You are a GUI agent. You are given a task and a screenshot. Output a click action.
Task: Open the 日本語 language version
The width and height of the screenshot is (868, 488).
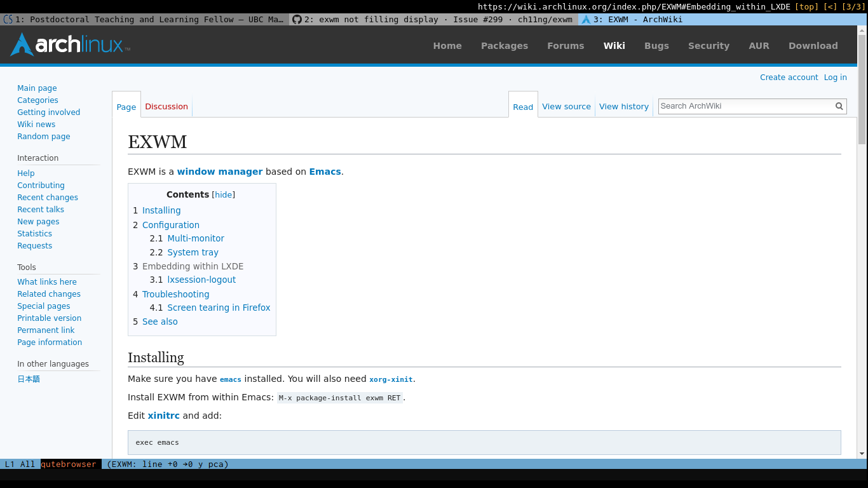tap(28, 378)
